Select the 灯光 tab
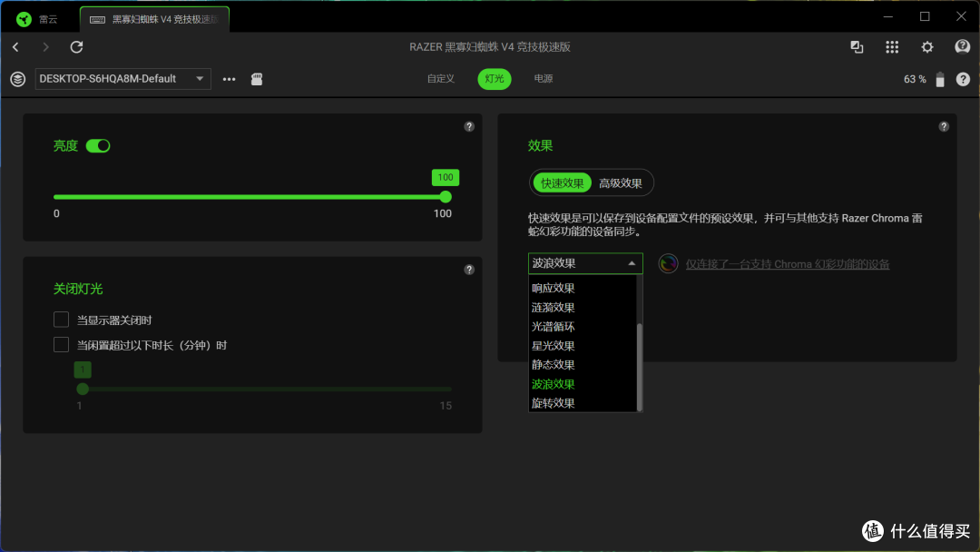 pos(495,79)
